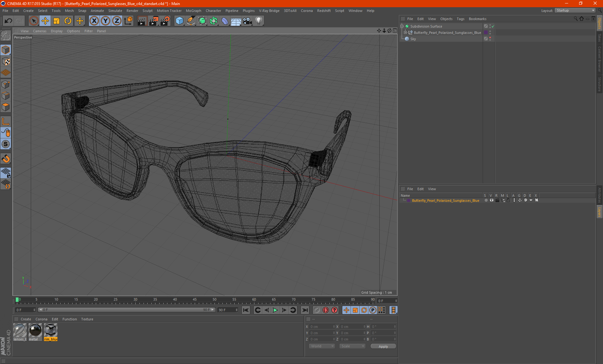Open the File menu

pyautogui.click(x=5, y=11)
